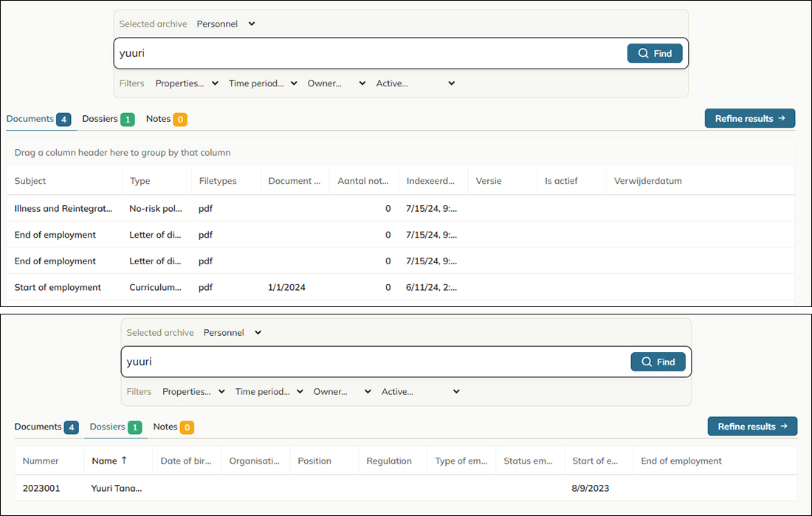The image size is (812, 516).
Task: Click the Verwijderdatum column header
Action: 648,181
